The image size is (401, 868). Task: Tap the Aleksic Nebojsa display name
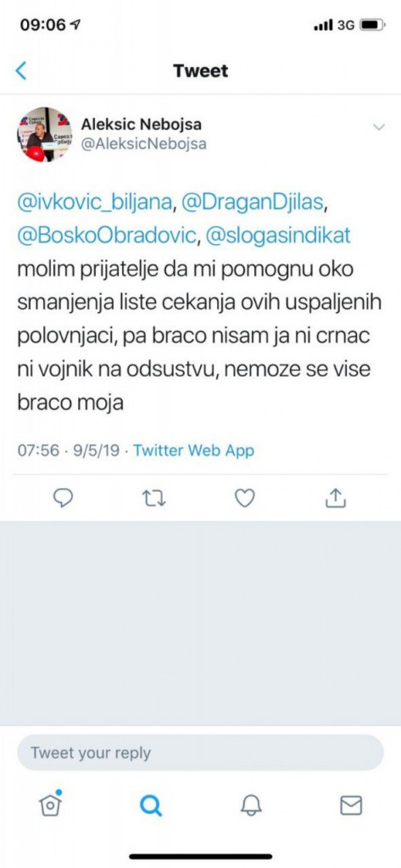(x=141, y=124)
